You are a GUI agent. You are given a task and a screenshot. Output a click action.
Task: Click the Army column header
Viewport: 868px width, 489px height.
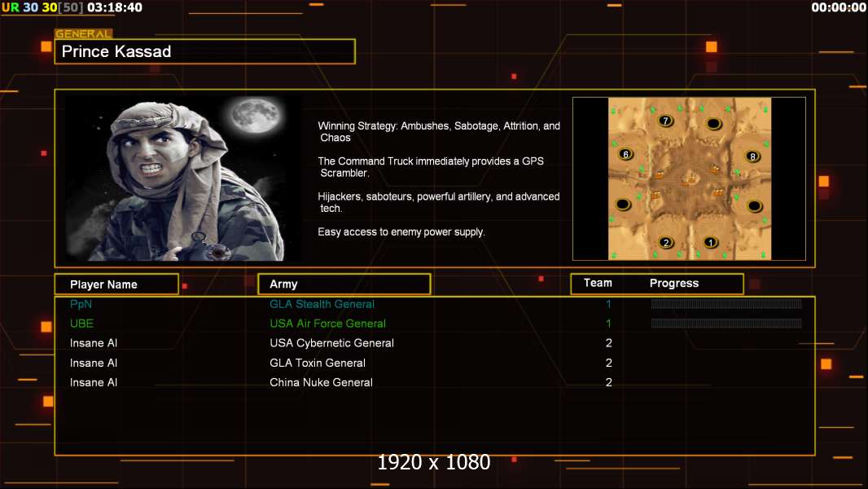point(344,284)
